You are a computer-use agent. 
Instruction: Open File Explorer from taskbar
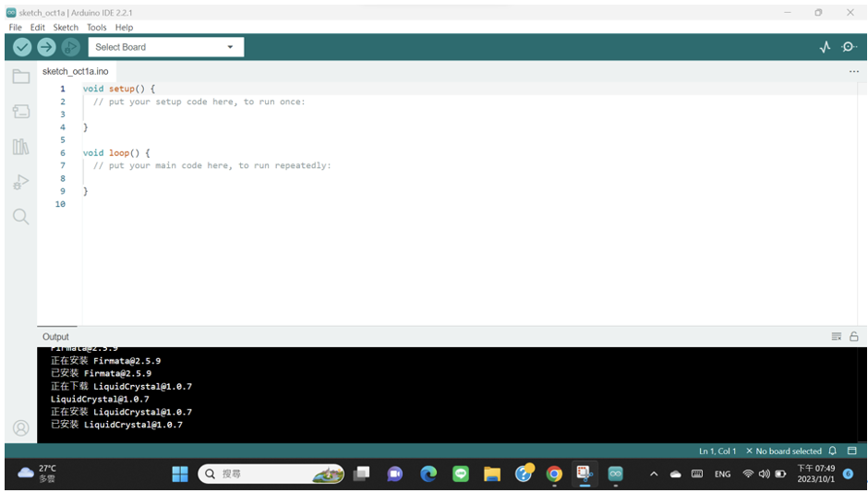[491, 474]
